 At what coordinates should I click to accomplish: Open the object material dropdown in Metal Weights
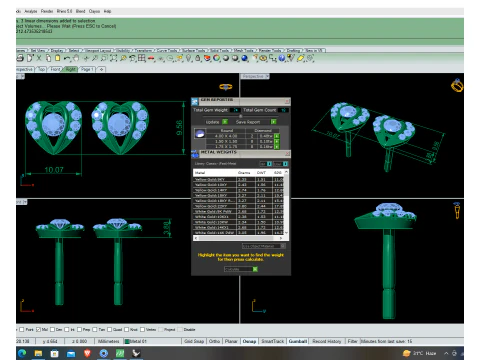coord(264,246)
